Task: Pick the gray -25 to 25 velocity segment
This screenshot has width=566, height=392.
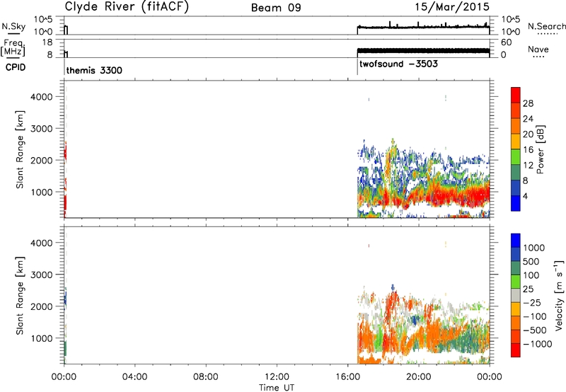Action: click(x=516, y=295)
